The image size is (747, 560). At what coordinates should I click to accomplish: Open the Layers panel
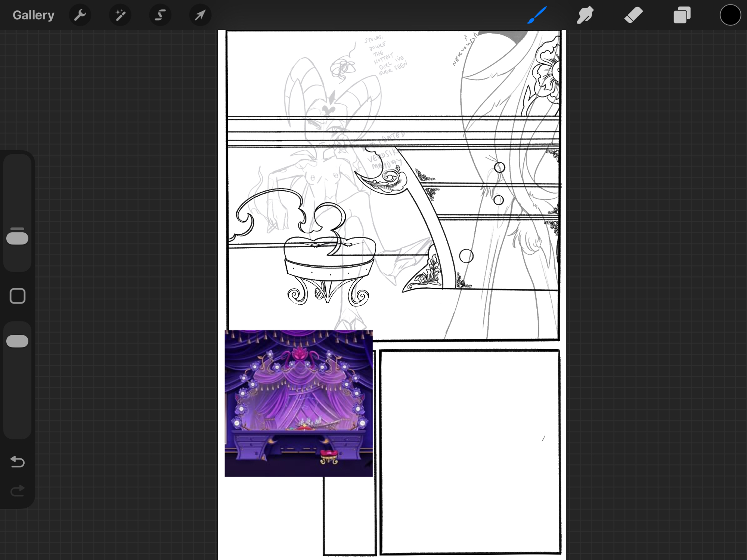pos(682,15)
